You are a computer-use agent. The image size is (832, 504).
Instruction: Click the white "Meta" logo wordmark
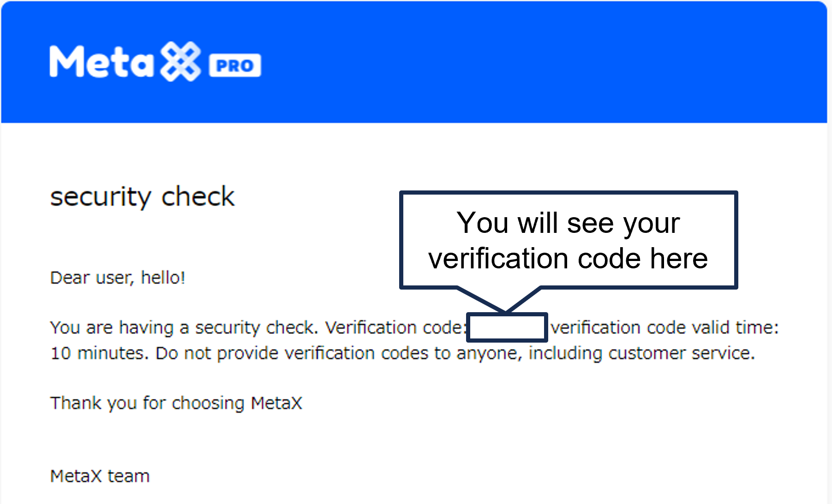[x=102, y=62]
